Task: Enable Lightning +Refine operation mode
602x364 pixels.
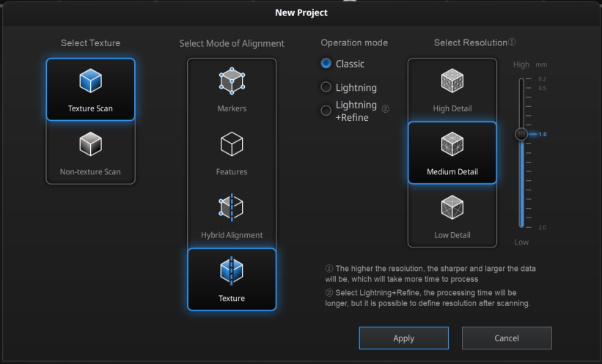Action: tap(326, 111)
